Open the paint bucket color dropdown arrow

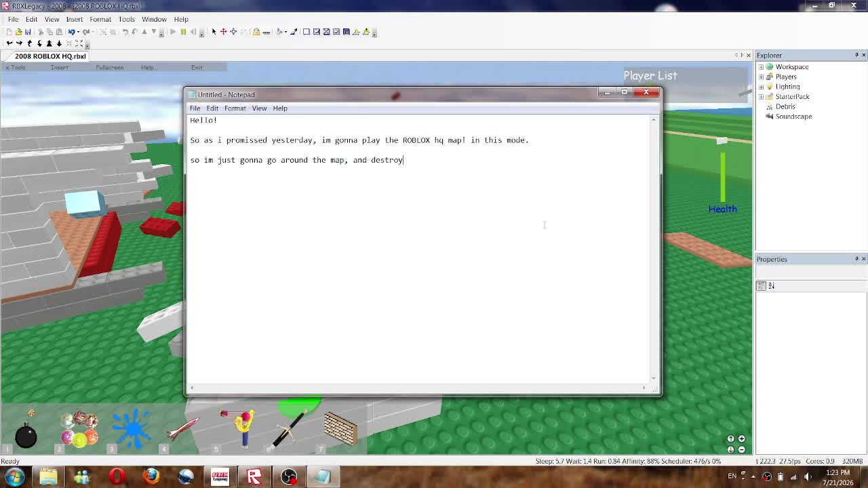point(285,32)
